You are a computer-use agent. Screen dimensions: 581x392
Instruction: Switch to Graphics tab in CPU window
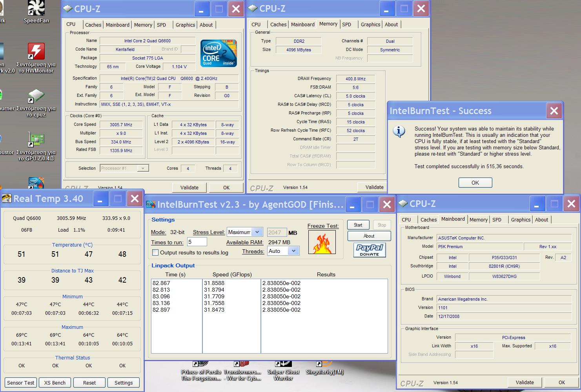tap(185, 25)
